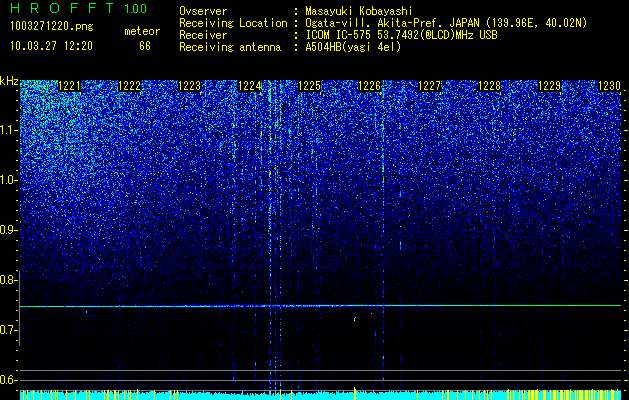Screen dimensions: 629x400
Task: Click the 0.9 frequency axis label
Action: point(8,230)
